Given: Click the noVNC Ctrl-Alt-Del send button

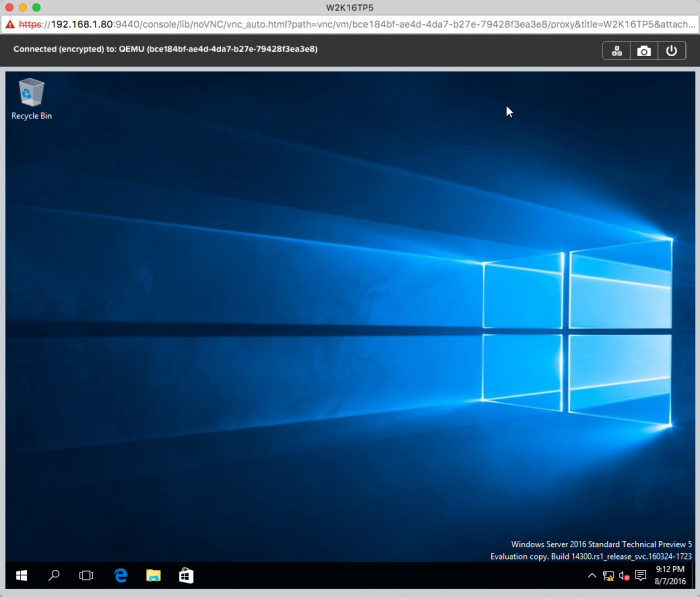Looking at the screenshot, I should (617, 51).
